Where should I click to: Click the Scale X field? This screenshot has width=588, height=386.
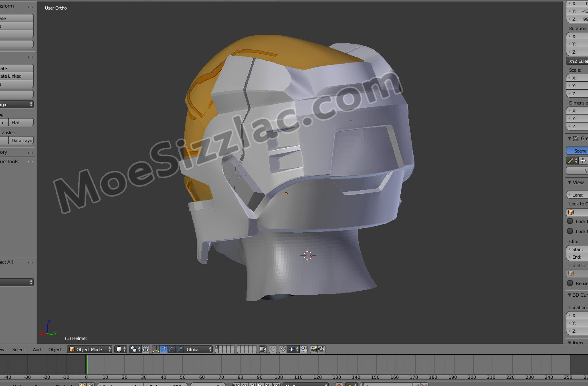tap(577, 78)
